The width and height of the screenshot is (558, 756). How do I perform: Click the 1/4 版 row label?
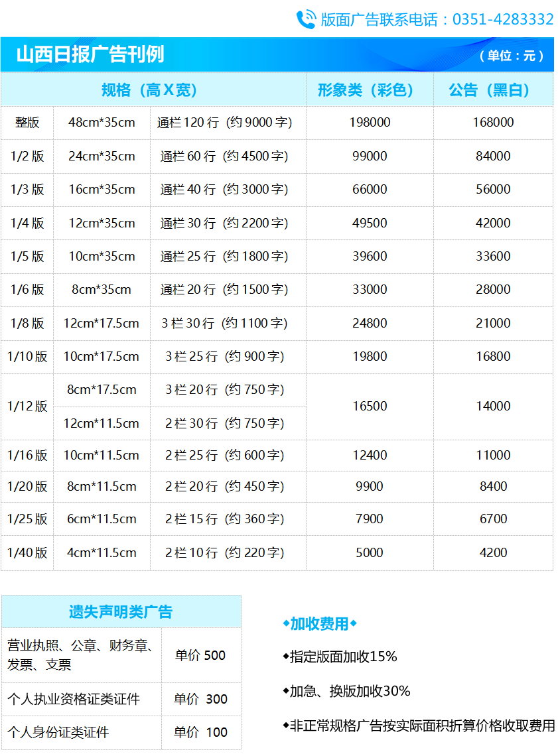pos(27,223)
